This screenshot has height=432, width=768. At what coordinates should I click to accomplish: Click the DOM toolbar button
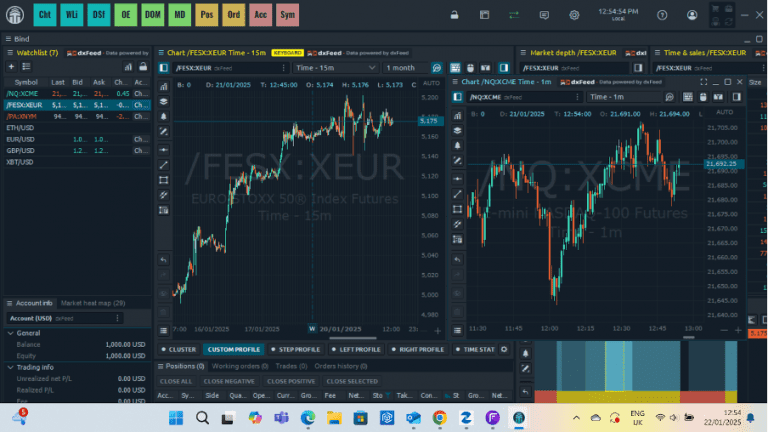pyautogui.click(x=152, y=15)
